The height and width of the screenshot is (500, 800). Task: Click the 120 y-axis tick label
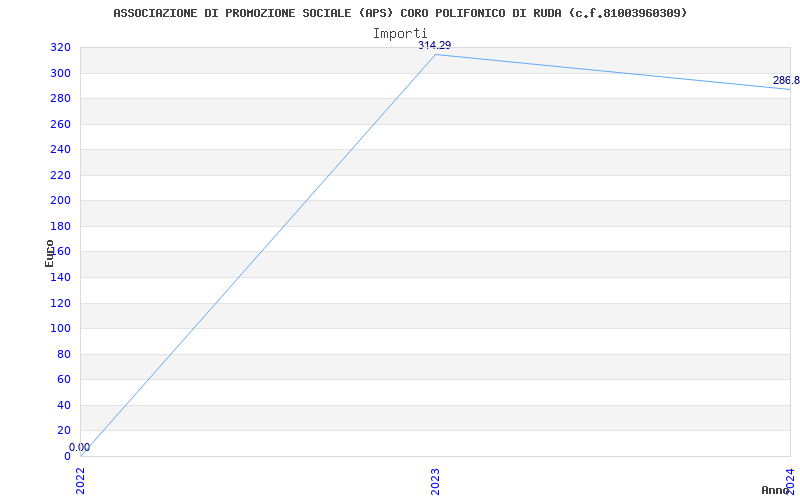[60, 303]
